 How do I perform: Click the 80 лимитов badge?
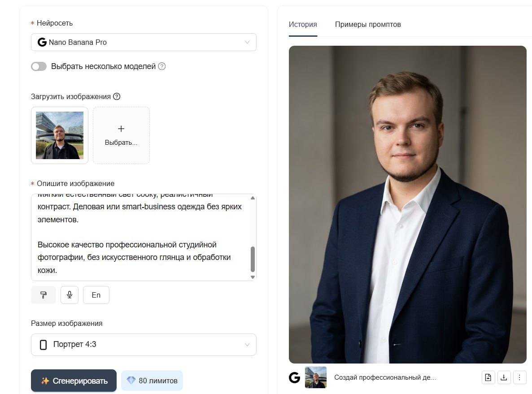pos(152,381)
